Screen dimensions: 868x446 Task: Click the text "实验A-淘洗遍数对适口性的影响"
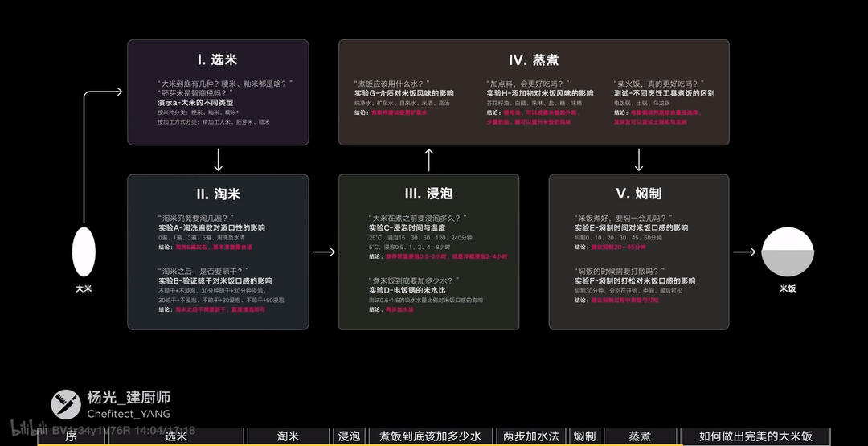coord(211,228)
